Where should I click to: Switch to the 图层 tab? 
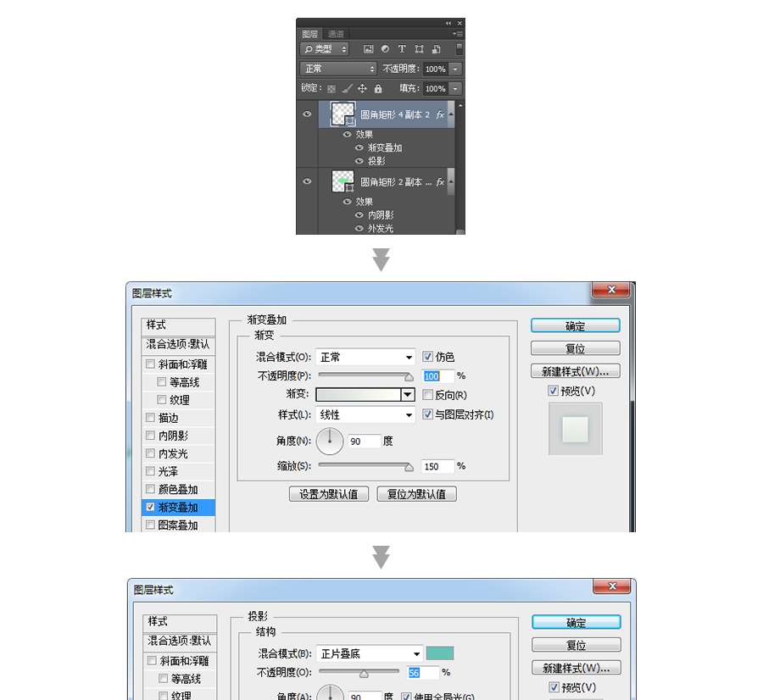[309, 34]
